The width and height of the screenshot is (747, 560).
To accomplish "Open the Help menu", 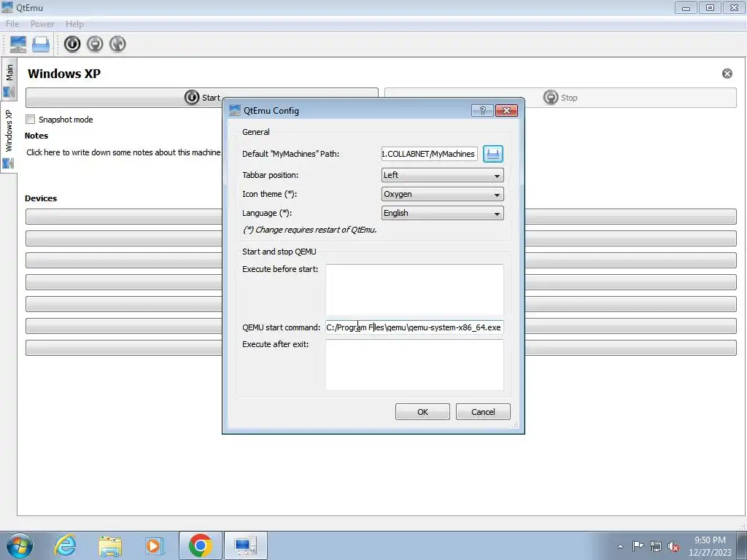I will [x=74, y=24].
